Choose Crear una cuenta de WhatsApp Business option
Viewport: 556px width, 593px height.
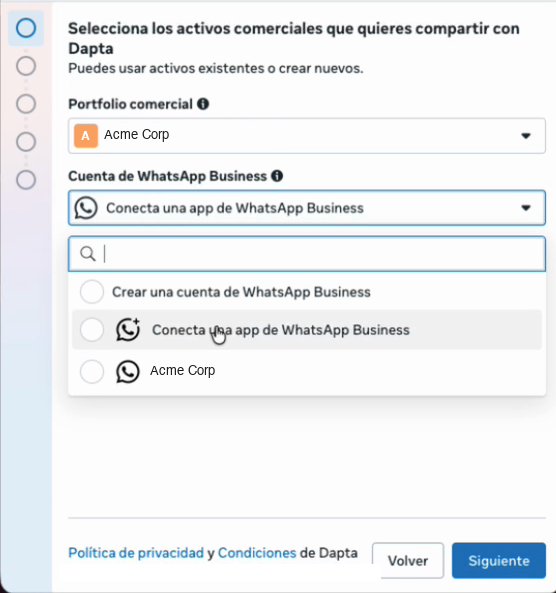pos(307,292)
